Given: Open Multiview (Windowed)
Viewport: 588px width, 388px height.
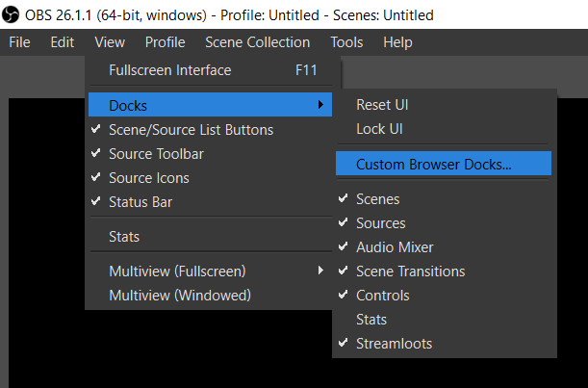Looking at the screenshot, I should [179, 296].
